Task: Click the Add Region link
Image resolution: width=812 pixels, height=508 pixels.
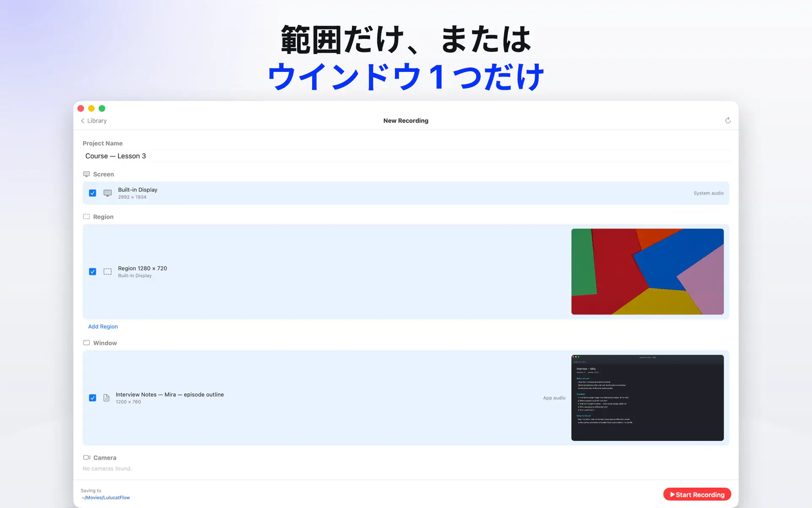Action: click(103, 326)
